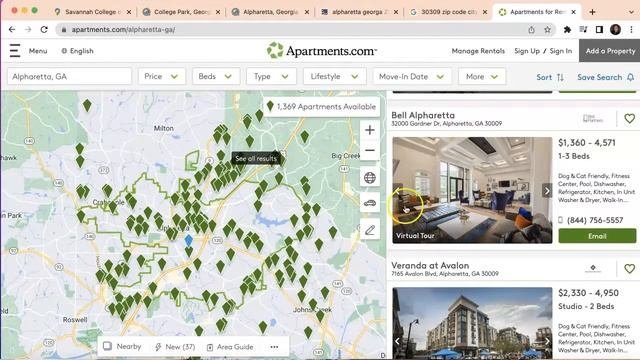Click the Apartments.com logo
The height and width of the screenshot is (360, 640).
tap(322, 51)
